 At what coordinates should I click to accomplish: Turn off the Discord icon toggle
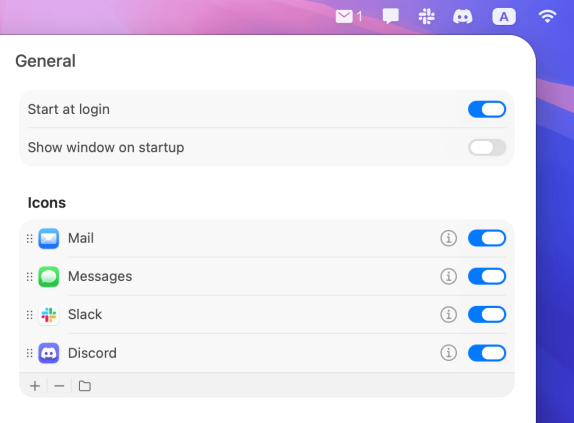click(487, 353)
